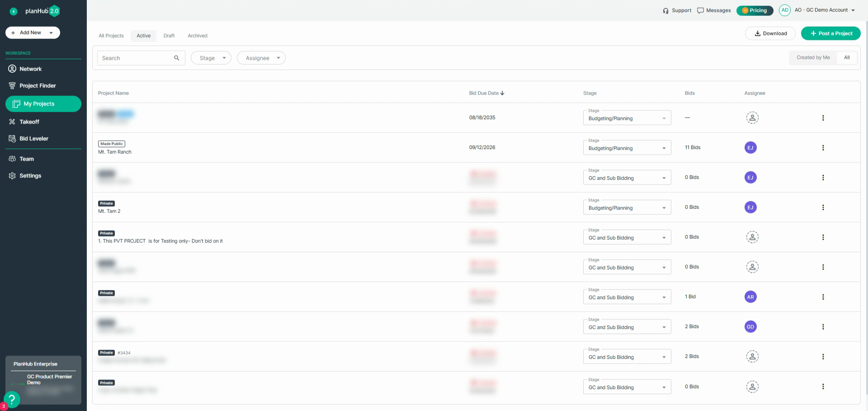Screen dimensions: 868x411
Task: Open stage dropdown for Mt. Tam 2
Action: [627, 208]
